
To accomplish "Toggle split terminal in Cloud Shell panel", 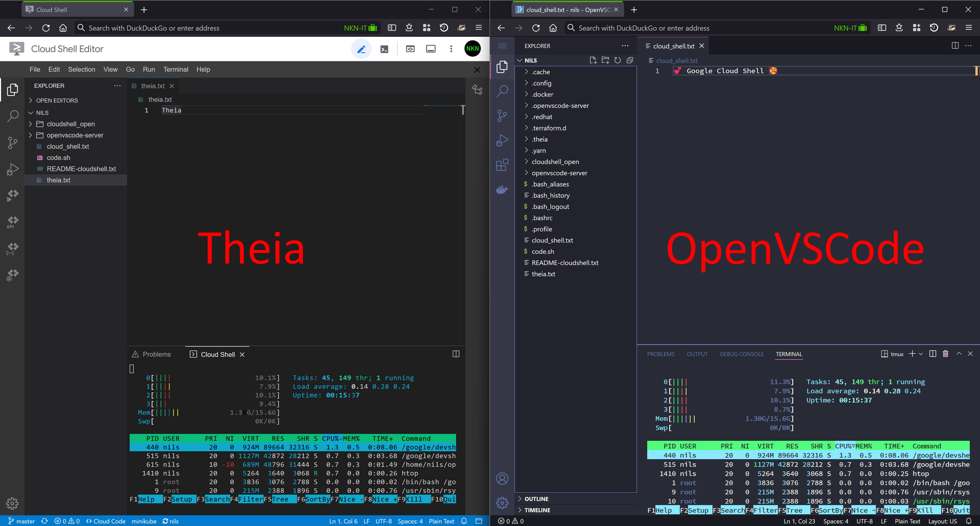I will [x=456, y=354].
